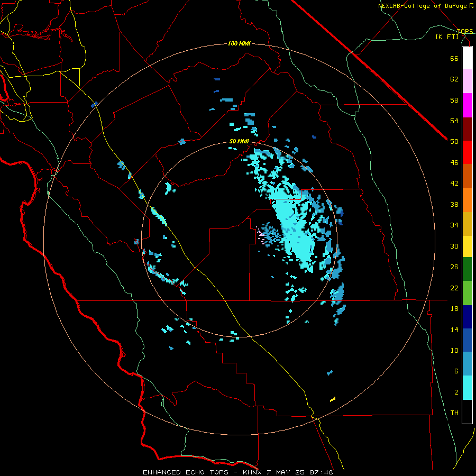Click the 50 NMI range ring label
476x476 pixels.
click(x=239, y=141)
